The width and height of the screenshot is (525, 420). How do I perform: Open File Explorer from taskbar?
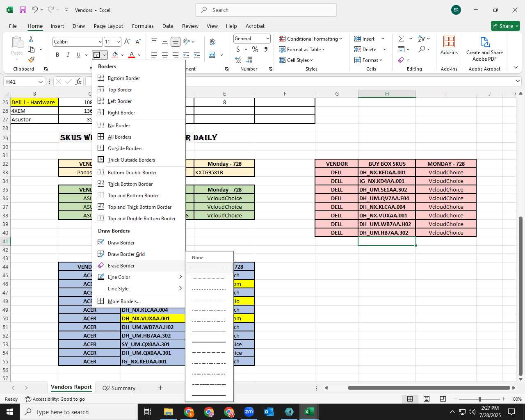click(x=168, y=412)
